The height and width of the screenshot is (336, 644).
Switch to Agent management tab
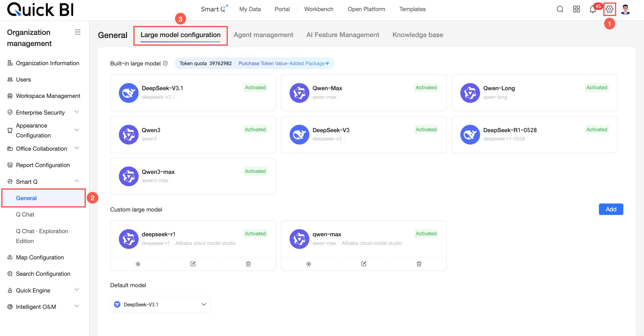click(x=263, y=35)
